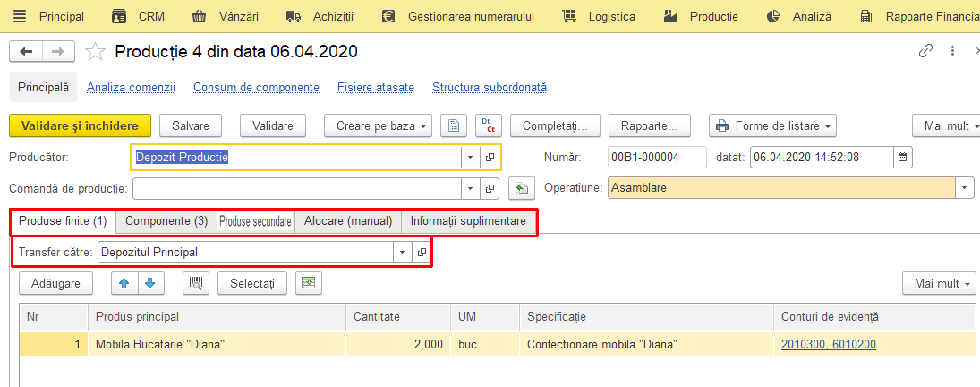Screen dimensions: 980x387
Task: Open the Operațiune dropdown
Action: (x=965, y=187)
